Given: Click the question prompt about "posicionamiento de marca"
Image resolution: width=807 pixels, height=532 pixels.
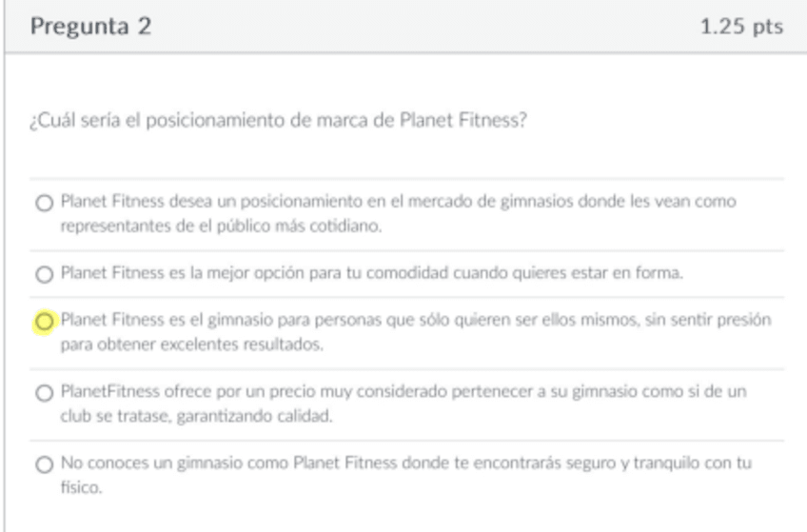Looking at the screenshot, I should 276,124.
